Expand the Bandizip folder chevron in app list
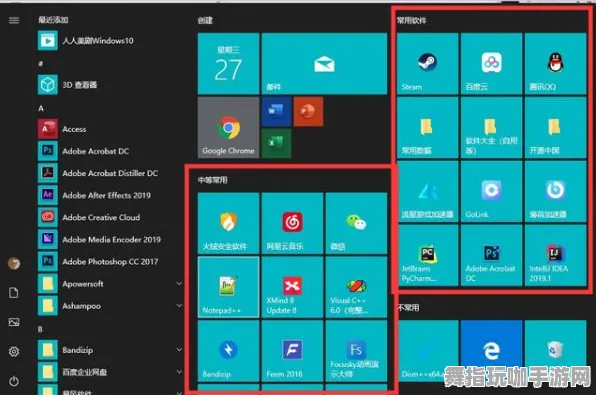The image size is (596, 395). point(179,350)
